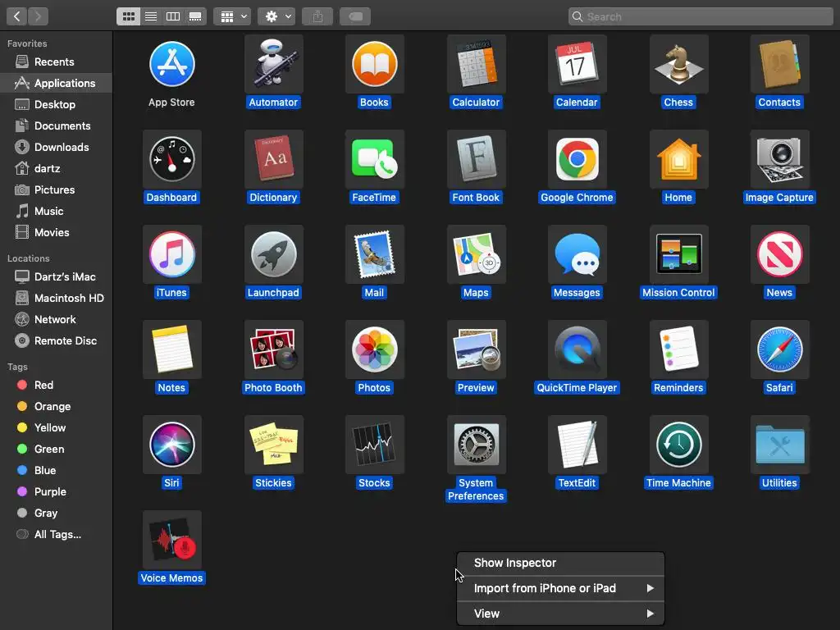Image resolution: width=840 pixels, height=630 pixels.
Task: Click the Share toolbar button
Action: coord(317,16)
